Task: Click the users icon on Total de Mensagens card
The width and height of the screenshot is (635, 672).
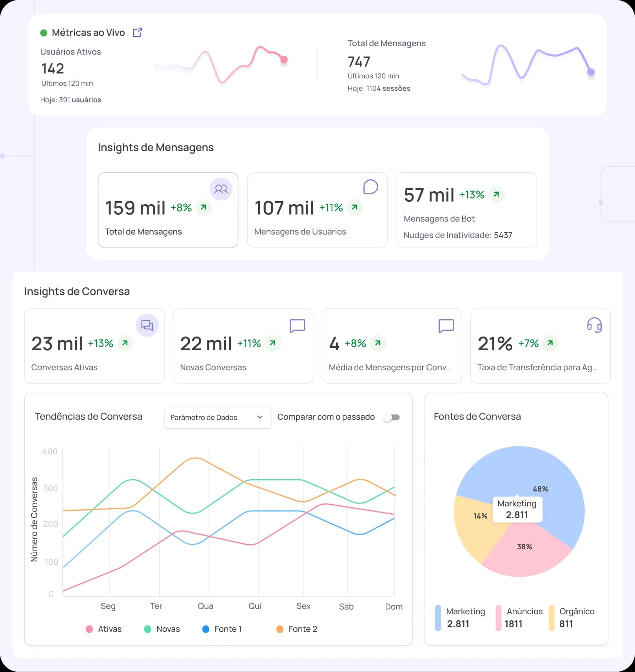Action: [x=221, y=189]
